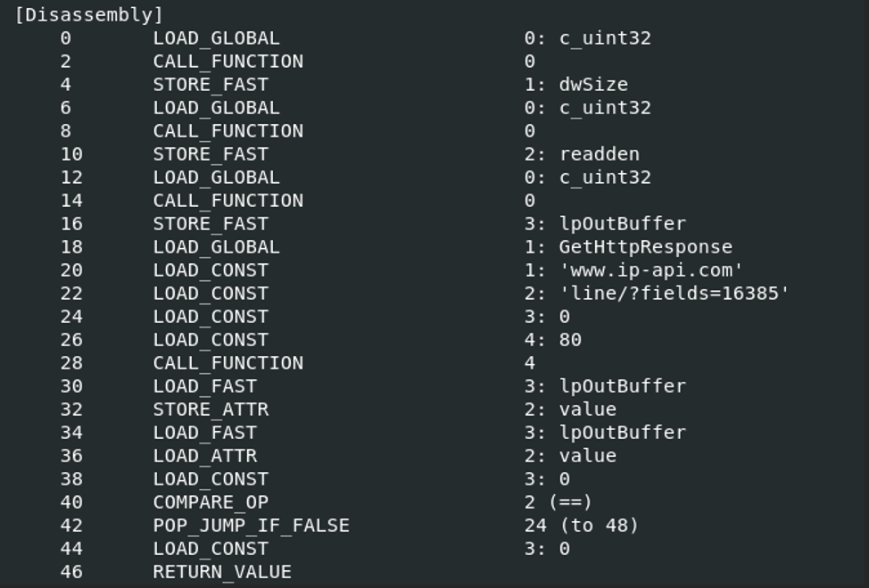Click the offset number 0
The width and height of the screenshot is (869, 588).
(x=66, y=38)
